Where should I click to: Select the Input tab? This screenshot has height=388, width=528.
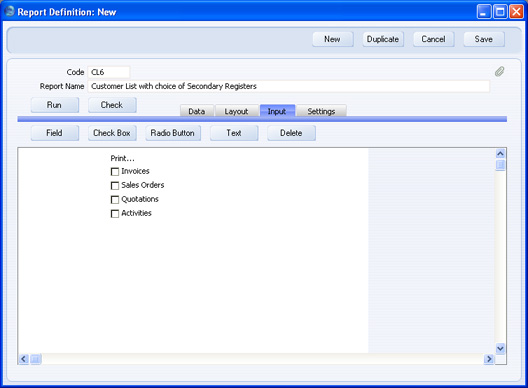pyautogui.click(x=277, y=110)
